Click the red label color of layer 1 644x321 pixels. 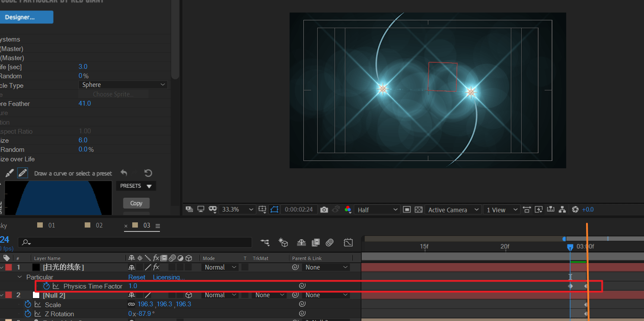tap(8, 267)
